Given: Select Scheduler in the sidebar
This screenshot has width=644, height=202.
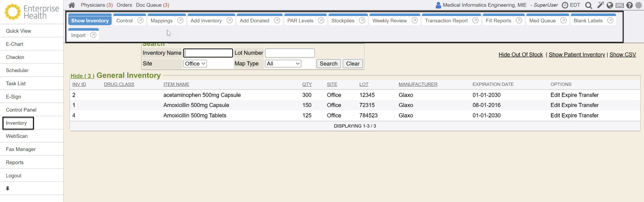Looking at the screenshot, I should (x=17, y=70).
